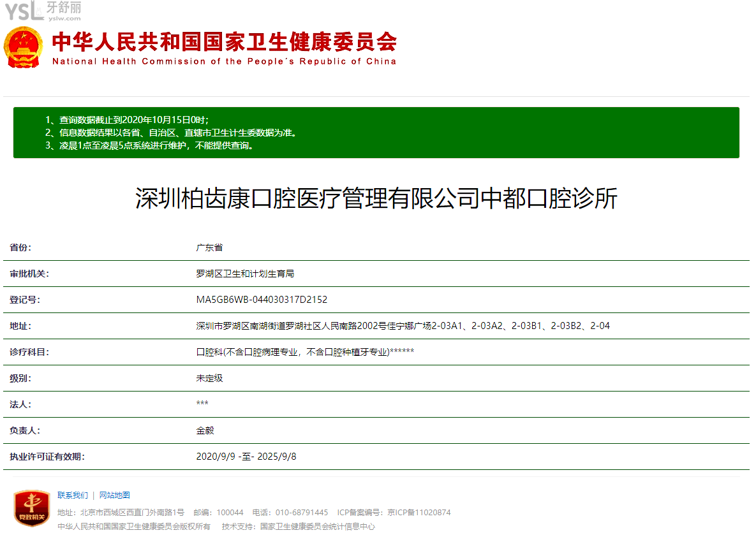Click notice line about 卫生计生委数据为准

coord(171,133)
